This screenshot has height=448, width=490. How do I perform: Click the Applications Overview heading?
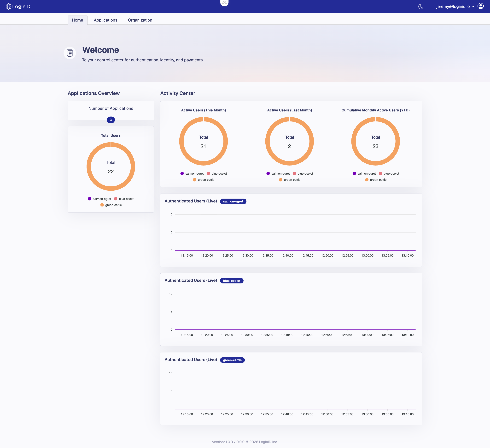click(x=94, y=93)
